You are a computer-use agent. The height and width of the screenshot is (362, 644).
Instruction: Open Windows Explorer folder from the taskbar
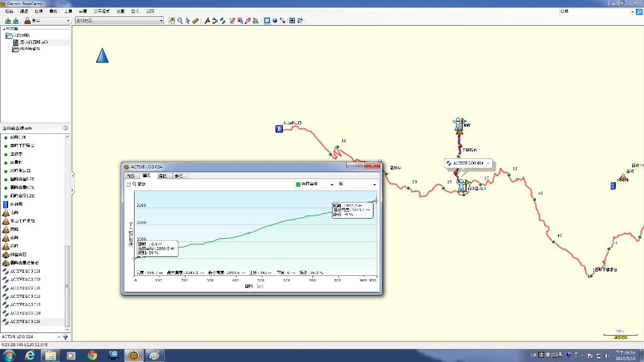pos(50,356)
